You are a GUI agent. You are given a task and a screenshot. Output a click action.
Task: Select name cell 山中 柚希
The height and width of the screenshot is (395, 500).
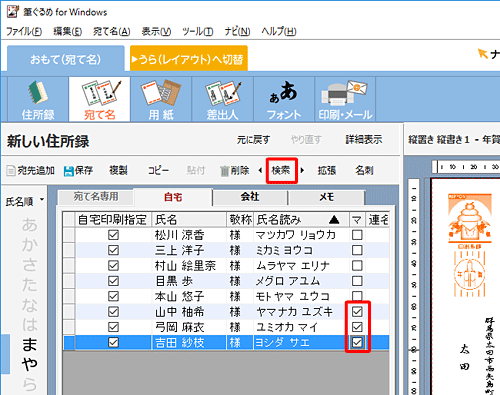click(189, 312)
